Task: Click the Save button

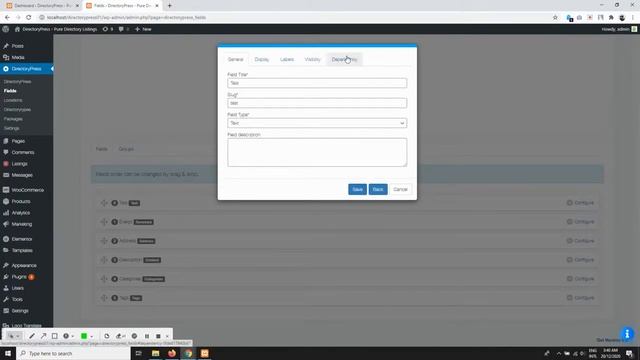Action: (357, 189)
